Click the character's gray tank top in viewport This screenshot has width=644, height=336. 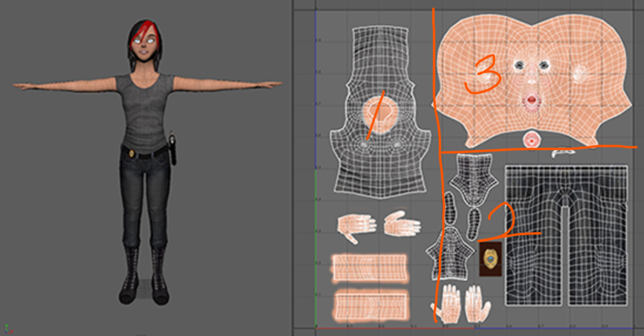[145, 112]
